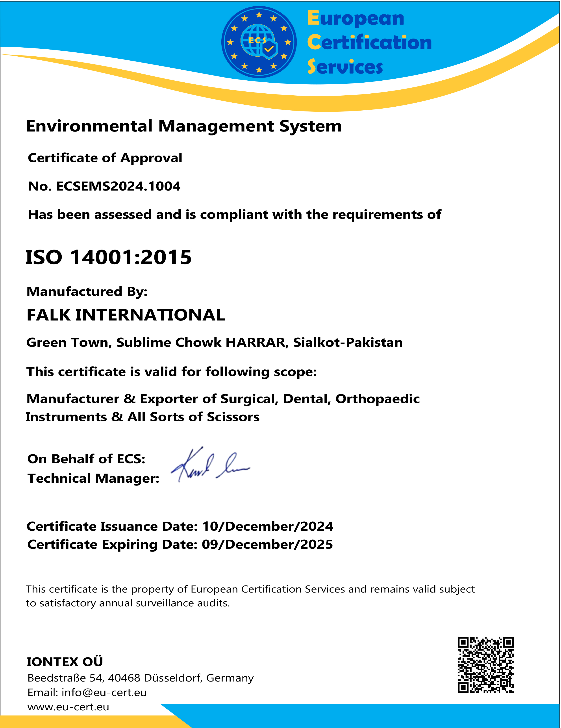The height and width of the screenshot is (728, 561).
Task: Click the "Beedstraße 54, 40468 Düsseldorf, Germany" address
Action: pos(141,678)
